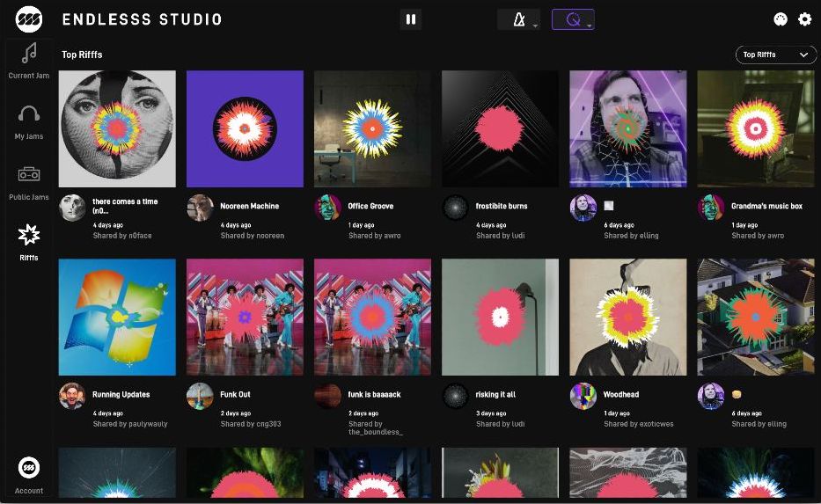Click 'Shared by paulywauly' text
The image size is (821, 504).
pos(130,424)
